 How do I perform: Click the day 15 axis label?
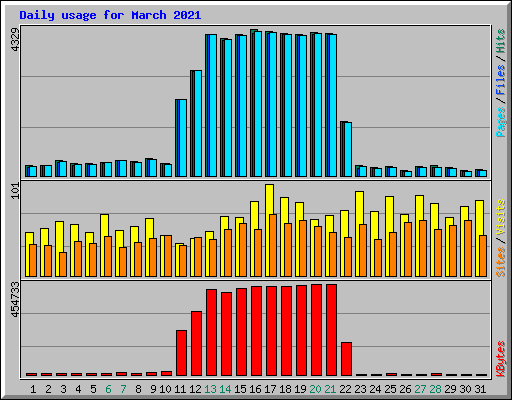pos(240,389)
